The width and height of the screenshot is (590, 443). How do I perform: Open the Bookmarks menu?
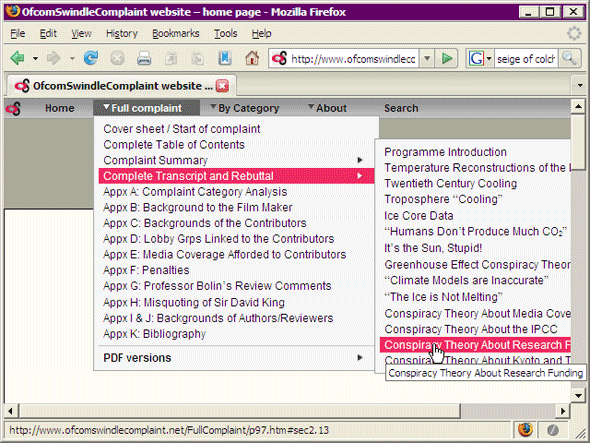click(175, 33)
